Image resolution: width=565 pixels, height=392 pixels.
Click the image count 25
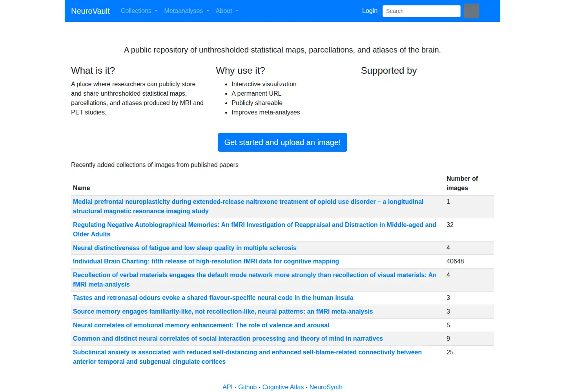[450, 352]
